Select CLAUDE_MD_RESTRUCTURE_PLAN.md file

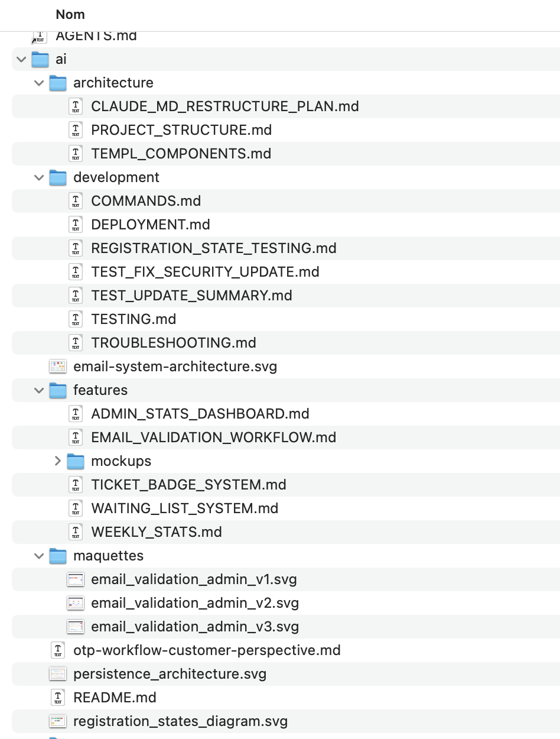224,106
